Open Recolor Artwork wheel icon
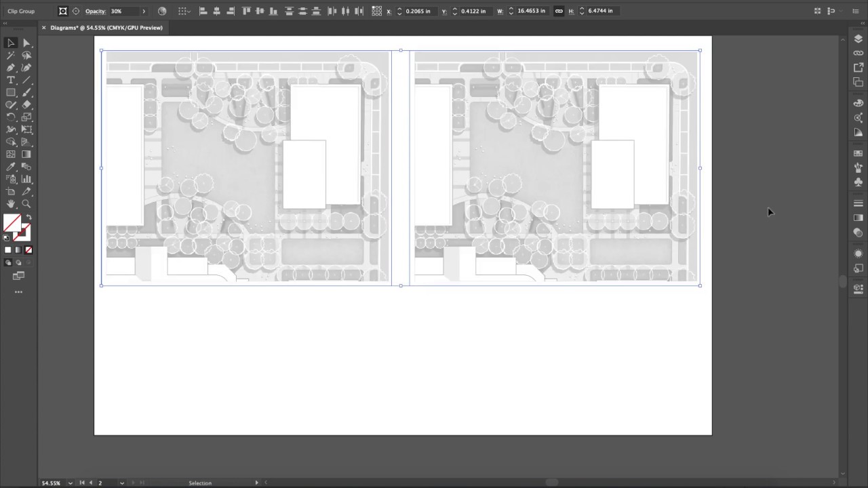 161,11
